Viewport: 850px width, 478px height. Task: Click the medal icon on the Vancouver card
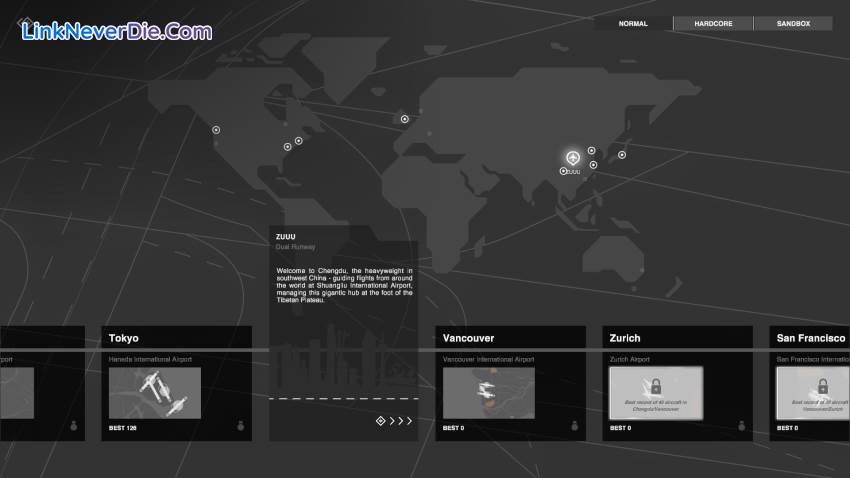click(x=574, y=427)
